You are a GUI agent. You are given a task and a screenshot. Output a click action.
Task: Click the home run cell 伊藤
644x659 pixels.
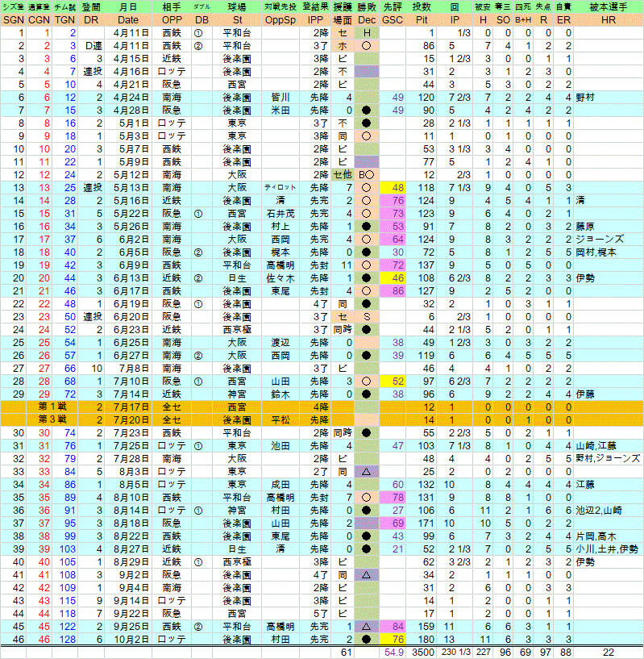click(609, 394)
